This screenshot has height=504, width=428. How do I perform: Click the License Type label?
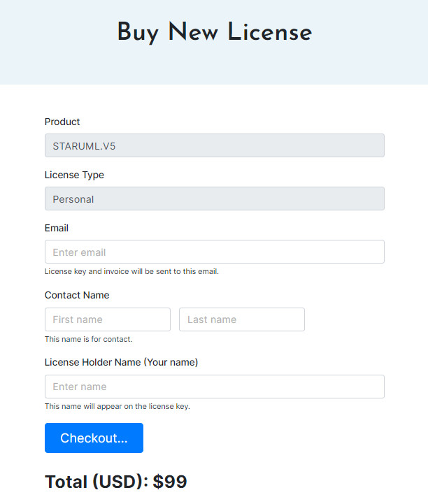click(74, 175)
